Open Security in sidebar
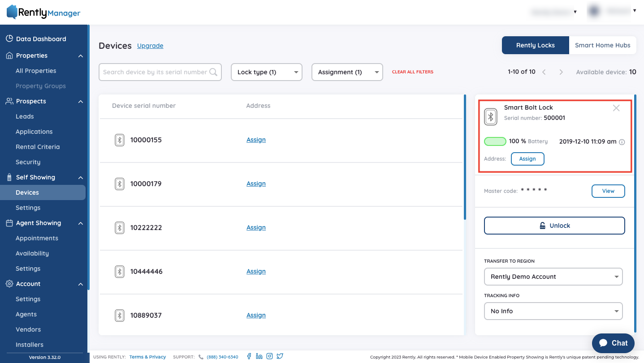644x363 pixels. coord(28,162)
